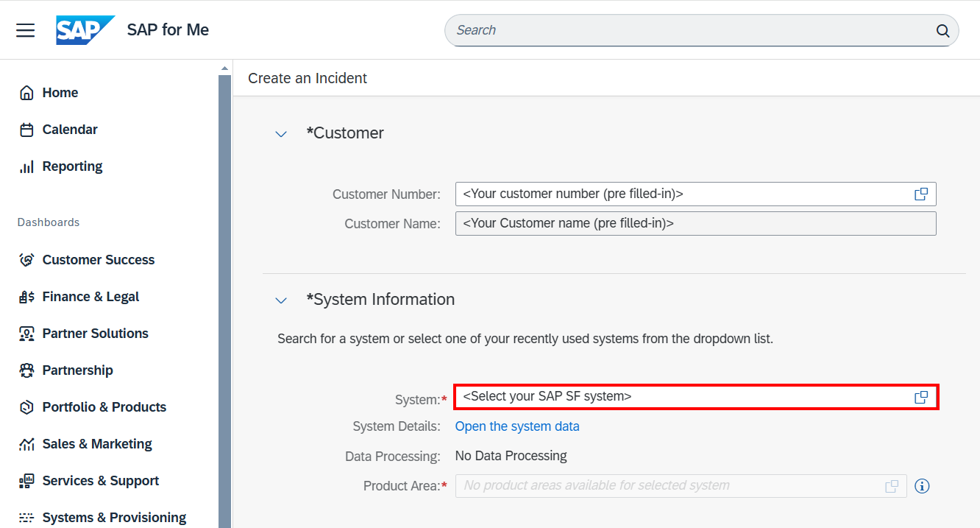
Task: Click the Home house icon
Action: [26, 93]
